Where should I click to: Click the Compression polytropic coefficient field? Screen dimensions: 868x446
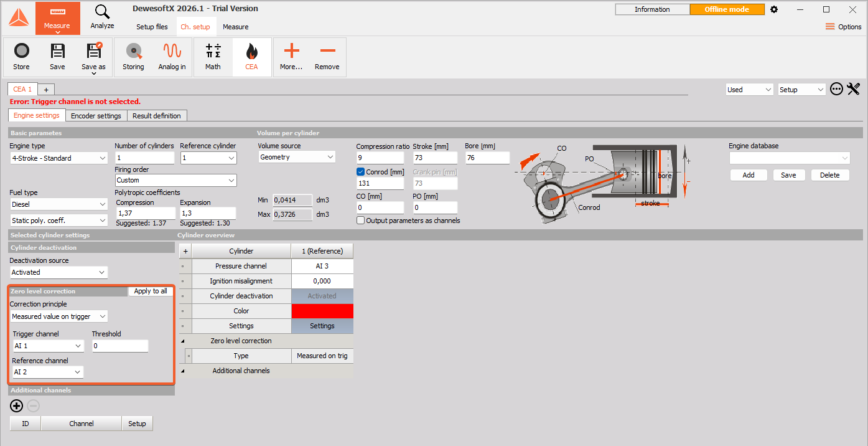(144, 213)
